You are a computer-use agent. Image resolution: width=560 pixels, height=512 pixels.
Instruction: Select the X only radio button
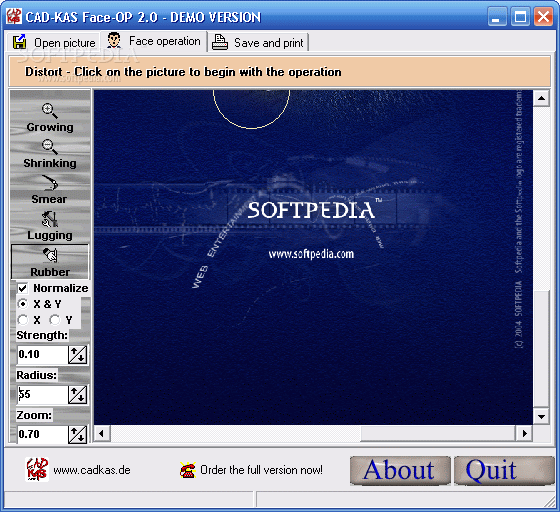[23, 320]
